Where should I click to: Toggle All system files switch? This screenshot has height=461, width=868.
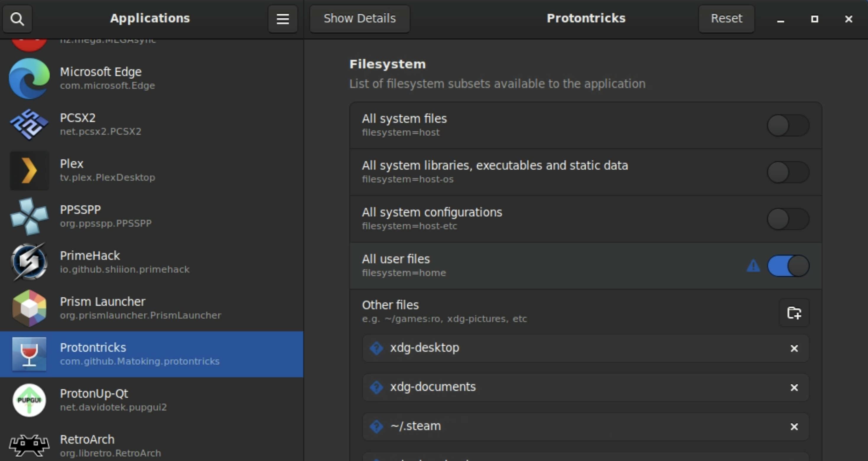coord(788,125)
